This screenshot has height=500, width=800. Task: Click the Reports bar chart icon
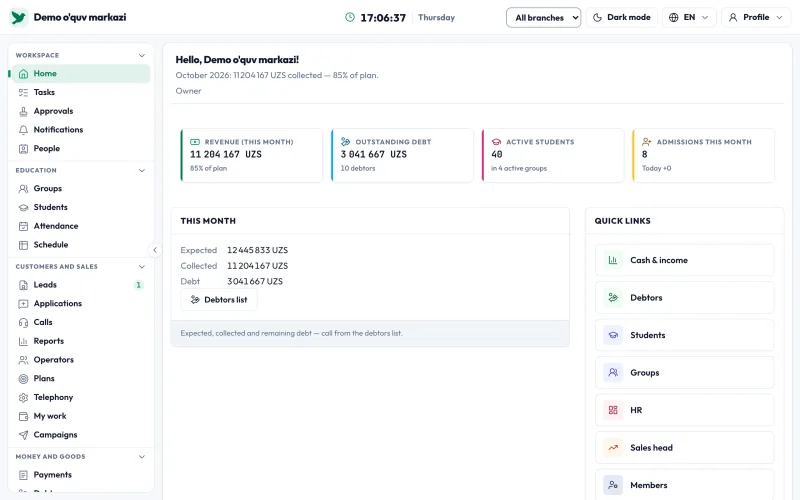[x=23, y=341]
